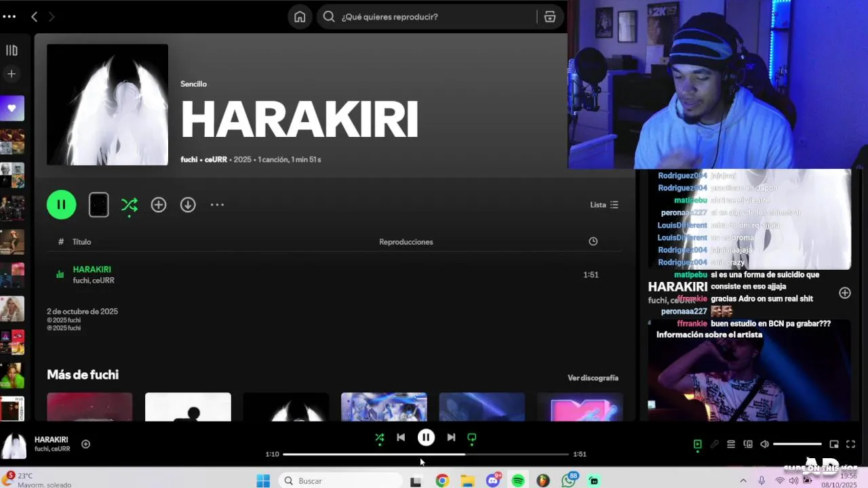868x488 pixels.
Task: Download the HARAKIRI single
Action: click(x=188, y=205)
